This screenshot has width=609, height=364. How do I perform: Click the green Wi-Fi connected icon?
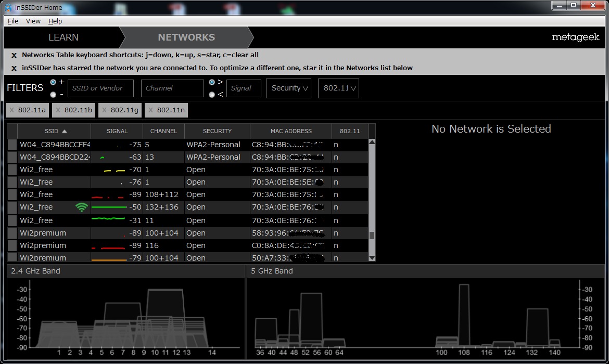click(x=81, y=207)
